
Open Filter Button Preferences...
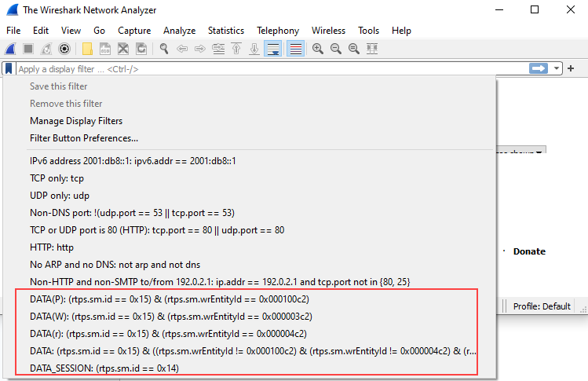84,138
